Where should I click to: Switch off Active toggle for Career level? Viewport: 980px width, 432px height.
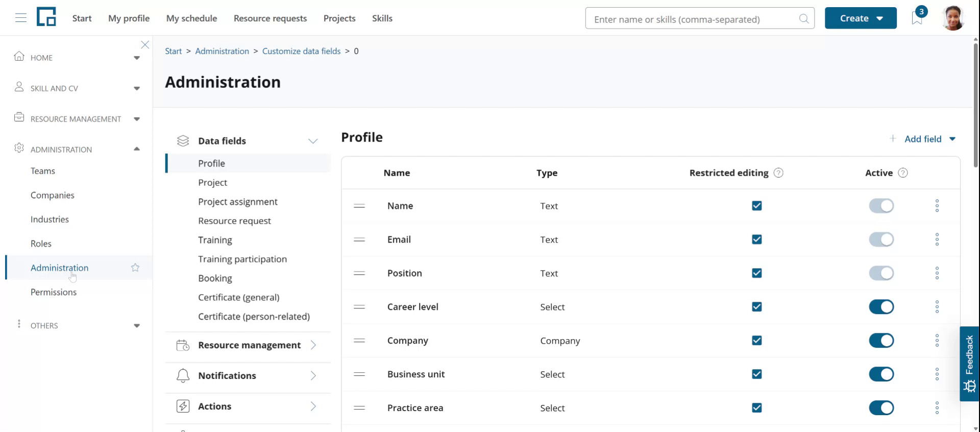click(x=881, y=307)
